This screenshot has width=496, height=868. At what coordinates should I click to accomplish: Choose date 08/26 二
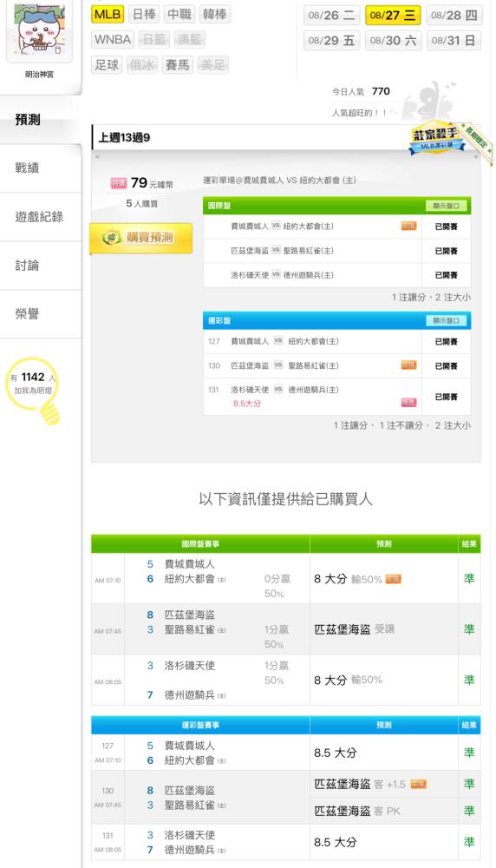[332, 15]
